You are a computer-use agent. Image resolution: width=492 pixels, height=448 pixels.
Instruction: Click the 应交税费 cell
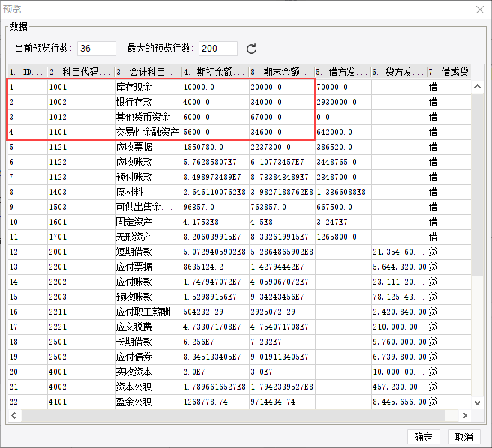[148, 327]
